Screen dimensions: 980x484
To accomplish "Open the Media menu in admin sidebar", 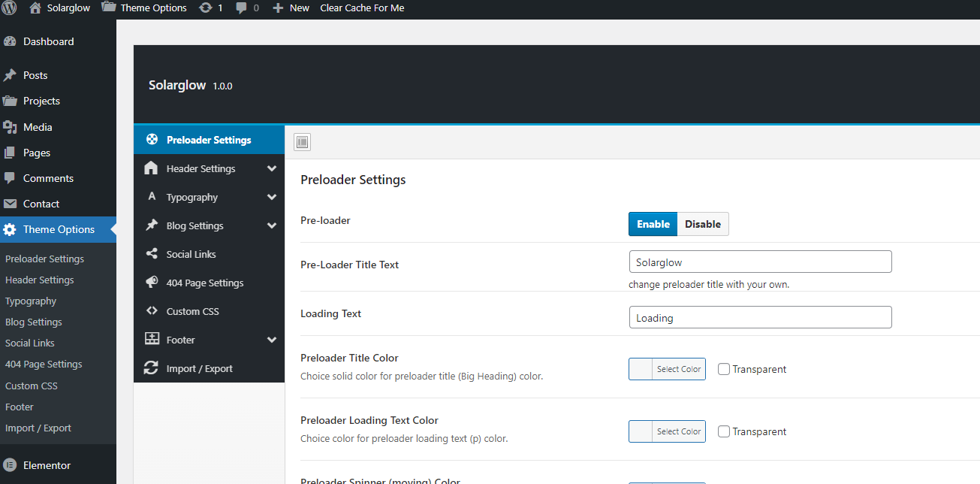I will coord(58,127).
